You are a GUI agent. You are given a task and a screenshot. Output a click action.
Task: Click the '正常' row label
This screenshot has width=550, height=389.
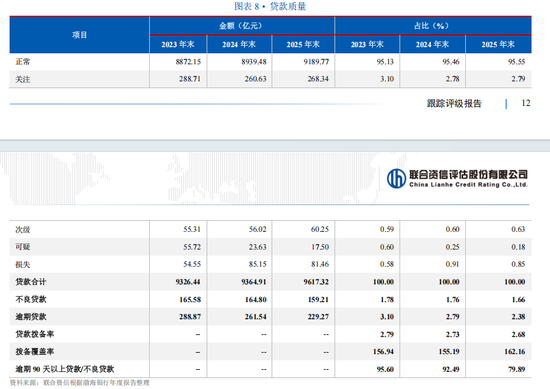pos(23,62)
